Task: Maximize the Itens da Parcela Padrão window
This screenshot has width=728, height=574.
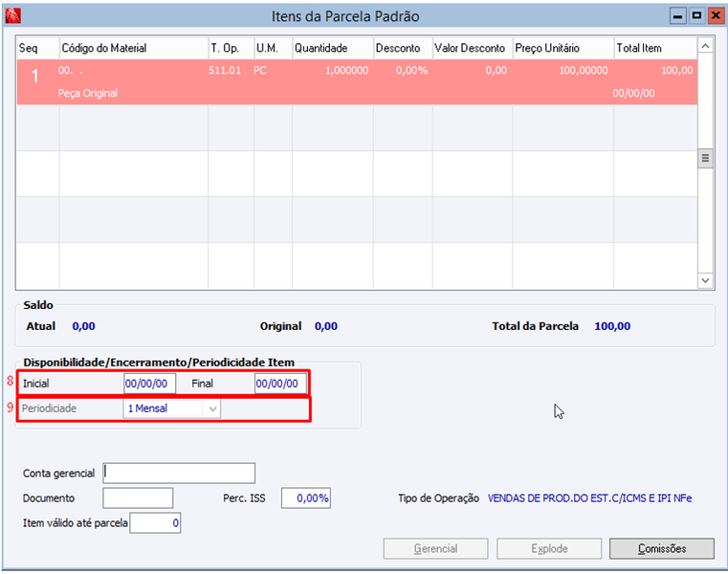Action: tap(696, 16)
